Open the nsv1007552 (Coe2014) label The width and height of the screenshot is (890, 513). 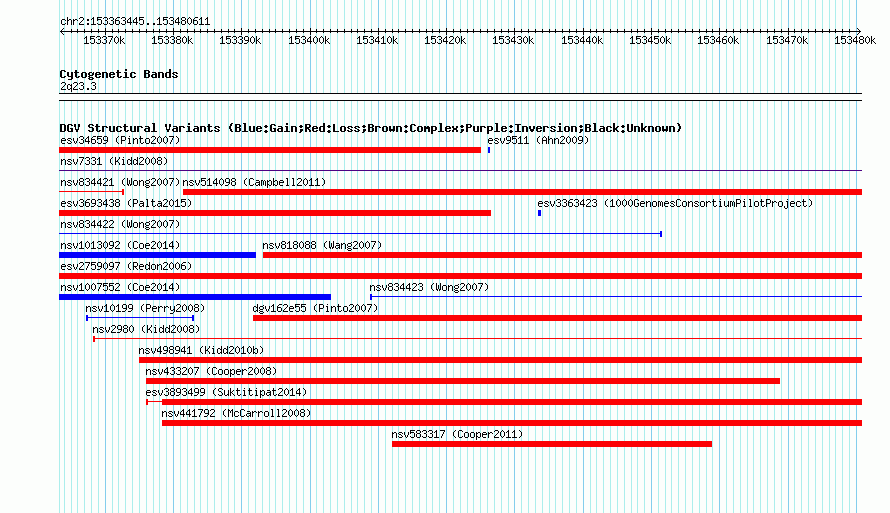tap(120, 287)
